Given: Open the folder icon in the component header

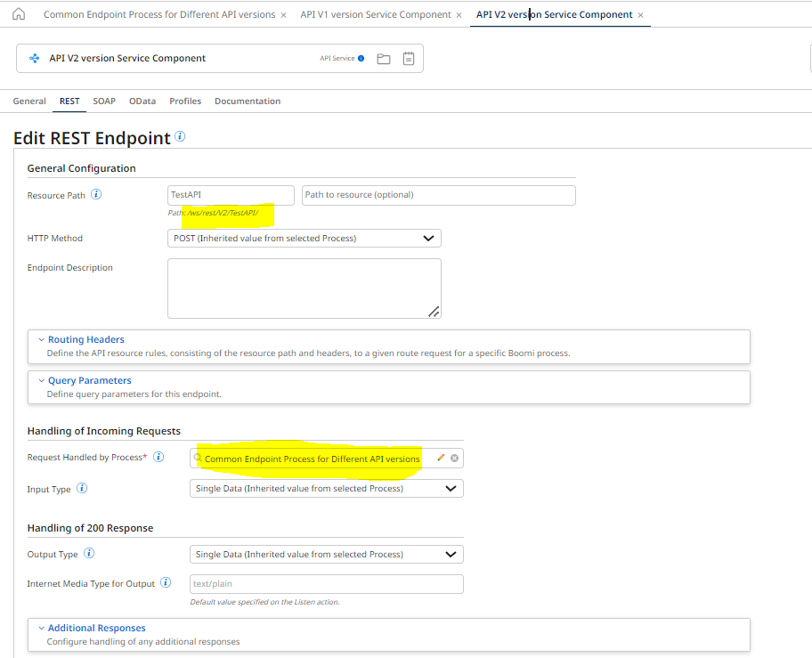Looking at the screenshot, I should click(384, 58).
